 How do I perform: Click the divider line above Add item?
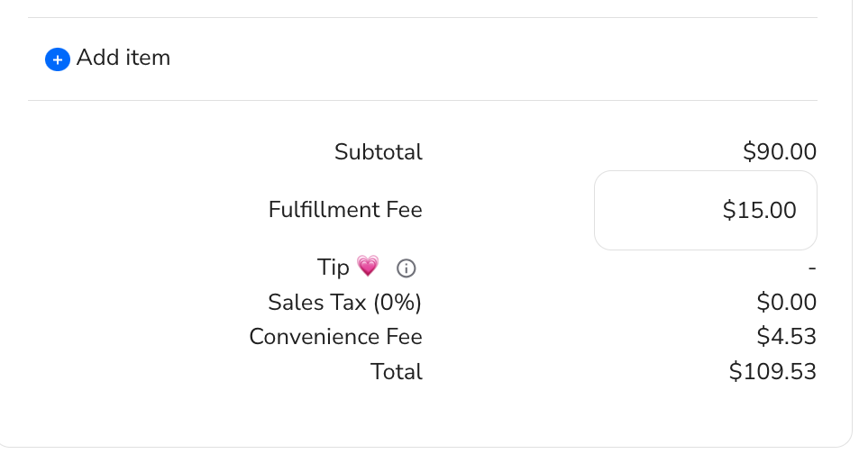point(423,18)
